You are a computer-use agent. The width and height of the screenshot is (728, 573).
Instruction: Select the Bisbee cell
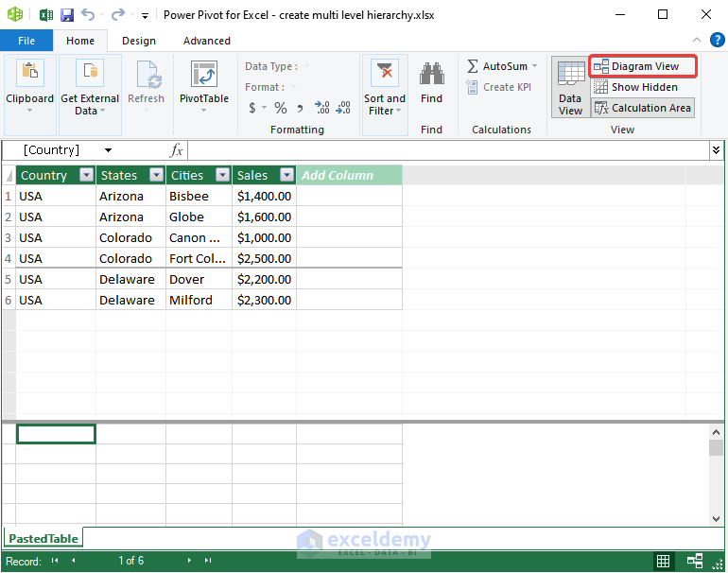coord(199,196)
